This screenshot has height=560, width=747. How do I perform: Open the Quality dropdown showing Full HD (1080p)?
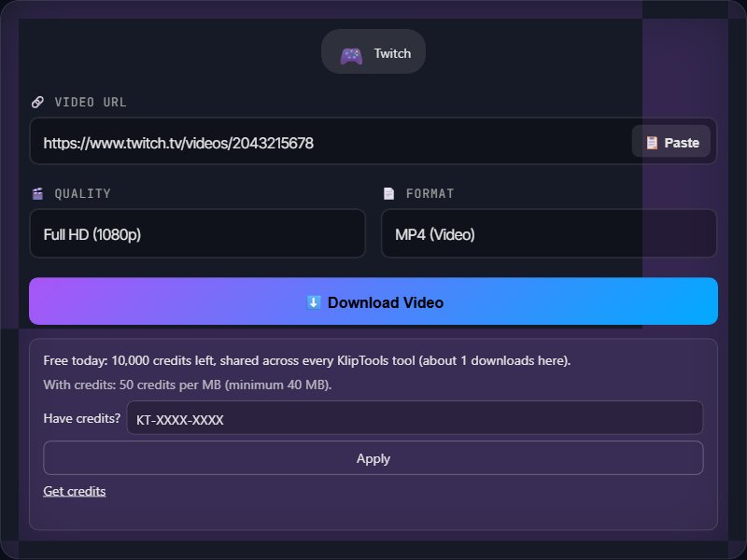coord(197,234)
